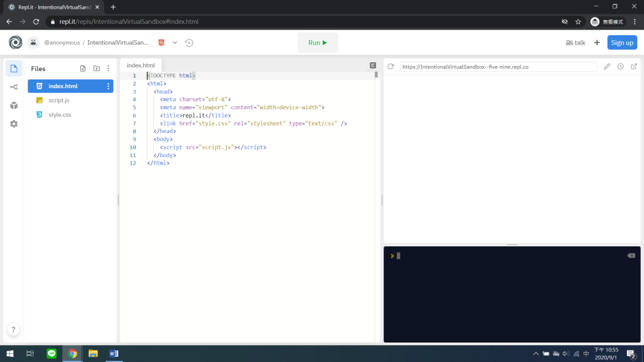This screenshot has width=644, height=362.
Task: Click the Repl.it logo icon
Action: [x=16, y=42]
